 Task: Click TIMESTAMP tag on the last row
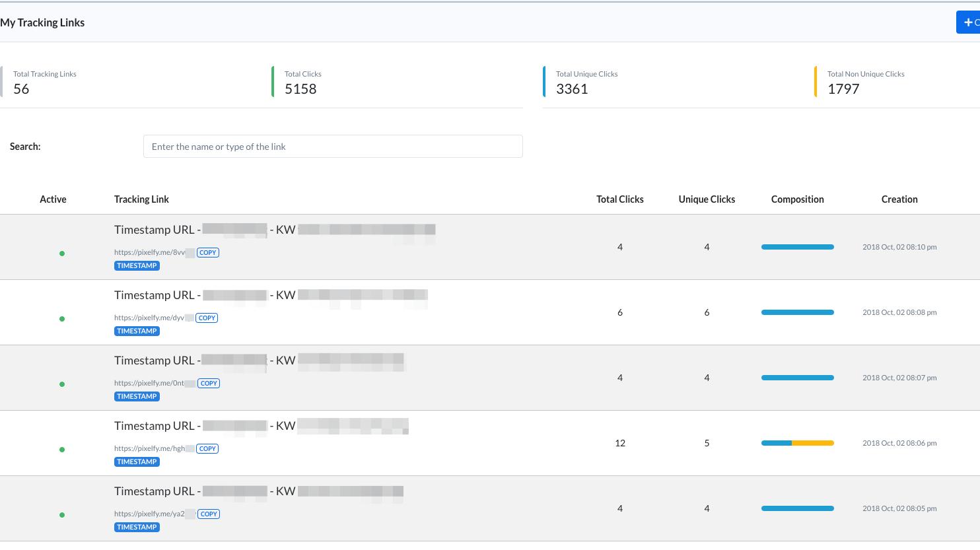(137, 527)
